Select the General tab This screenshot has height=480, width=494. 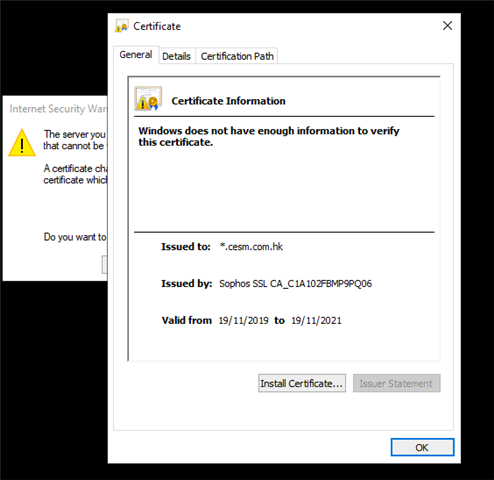136,55
